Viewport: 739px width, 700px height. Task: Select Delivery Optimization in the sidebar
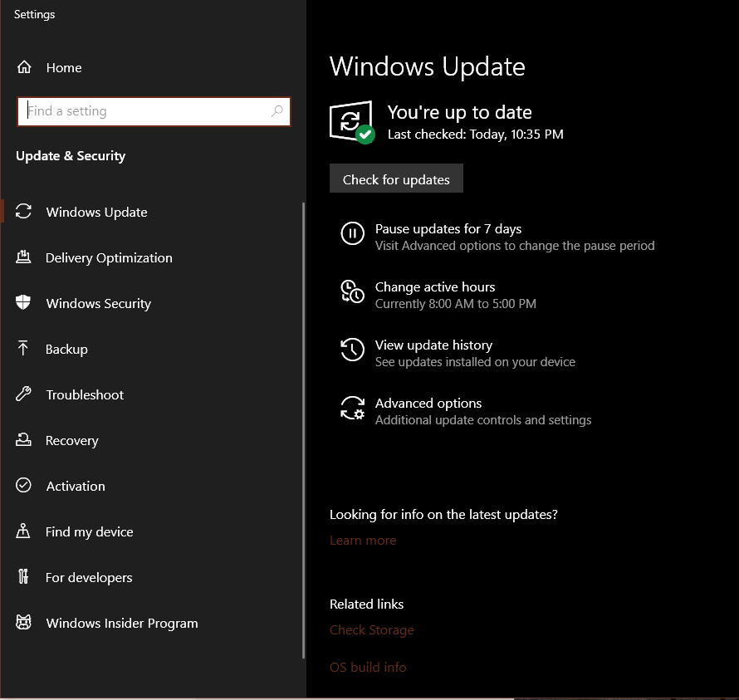(x=108, y=257)
